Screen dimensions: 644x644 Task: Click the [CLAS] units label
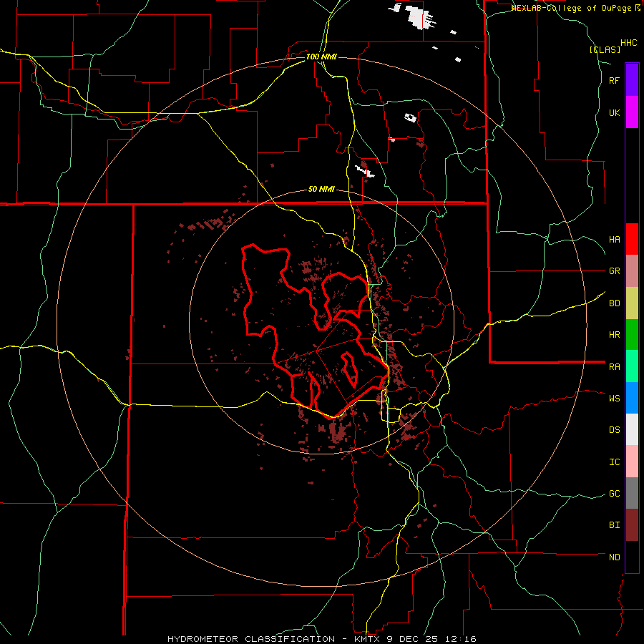pos(605,49)
